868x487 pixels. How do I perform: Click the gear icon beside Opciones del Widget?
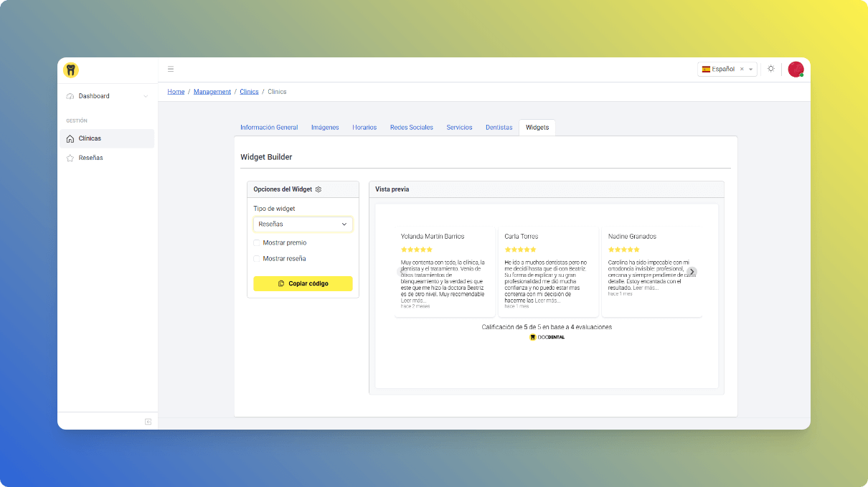pyautogui.click(x=319, y=189)
